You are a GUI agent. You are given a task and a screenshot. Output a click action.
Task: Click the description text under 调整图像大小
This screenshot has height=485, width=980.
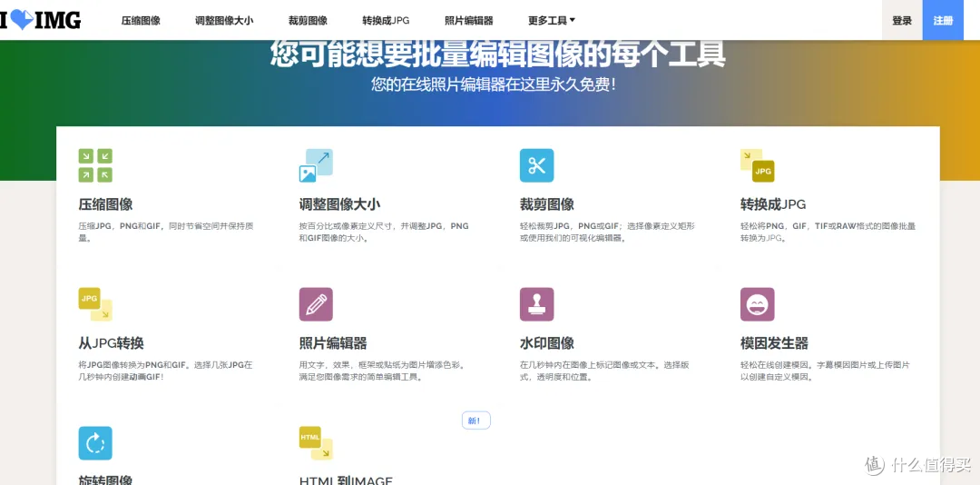click(384, 233)
